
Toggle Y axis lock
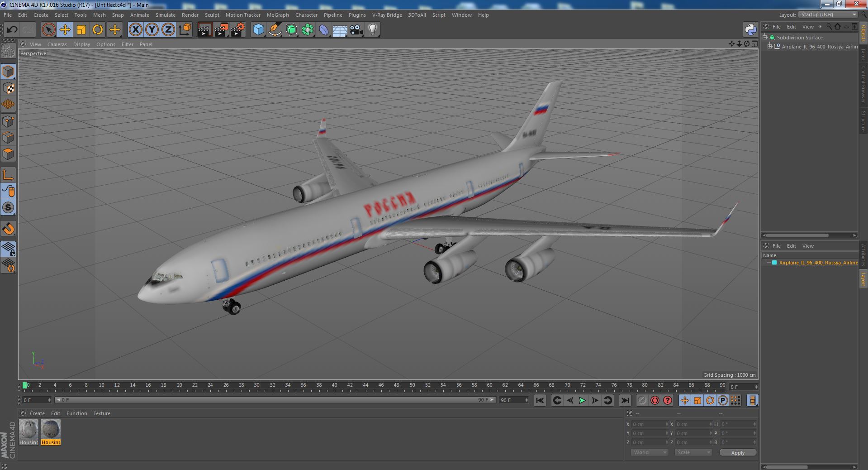152,30
